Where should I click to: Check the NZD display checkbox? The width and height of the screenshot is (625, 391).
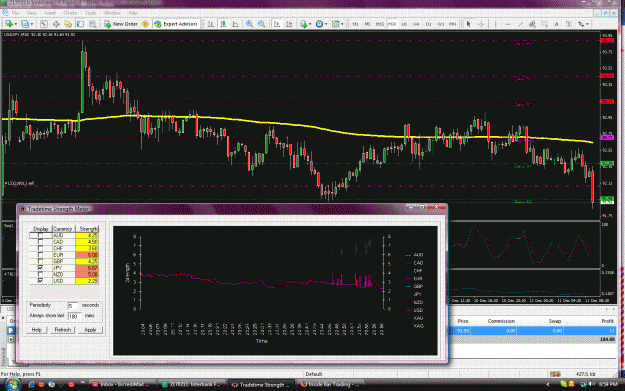(x=40, y=274)
